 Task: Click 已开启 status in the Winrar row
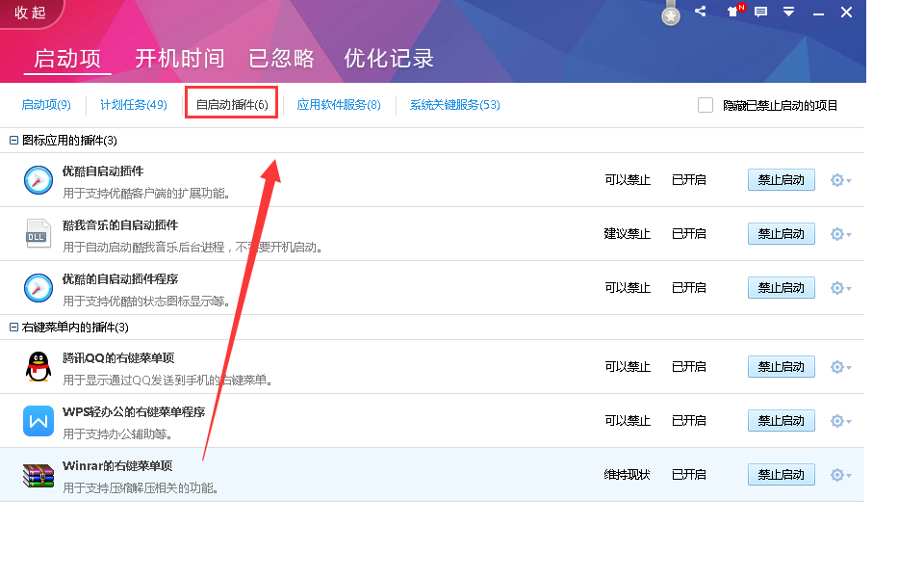click(x=689, y=475)
